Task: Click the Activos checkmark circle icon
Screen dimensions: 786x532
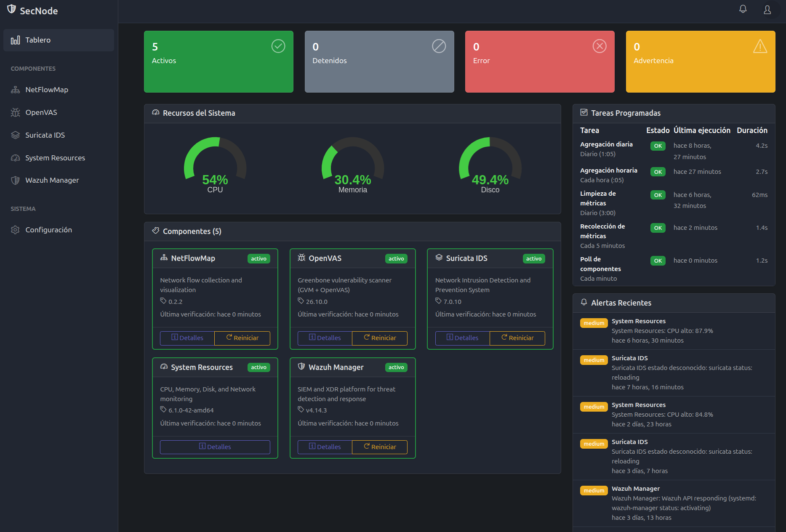Action: [278, 46]
